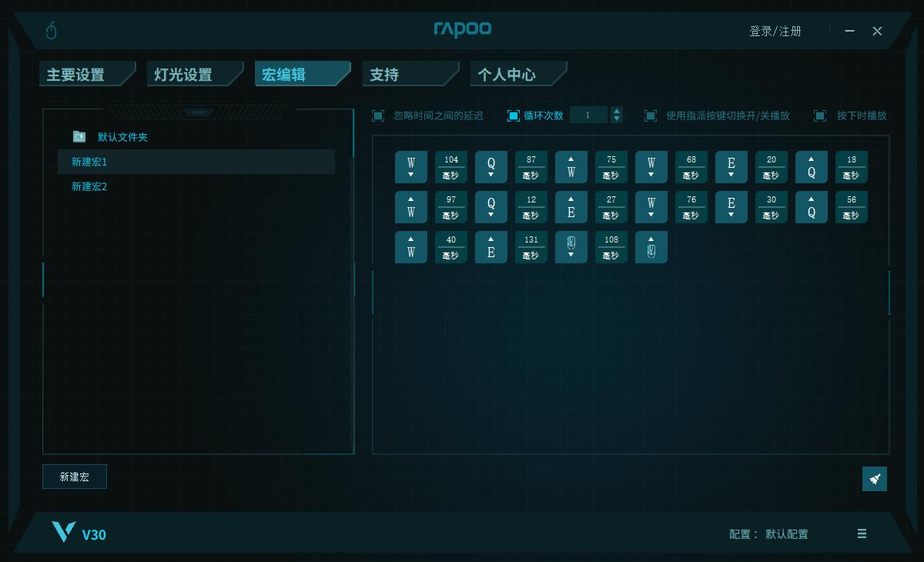This screenshot has width=924, height=562.
Task: Click the 新建宏 button
Action: pyautogui.click(x=75, y=477)
